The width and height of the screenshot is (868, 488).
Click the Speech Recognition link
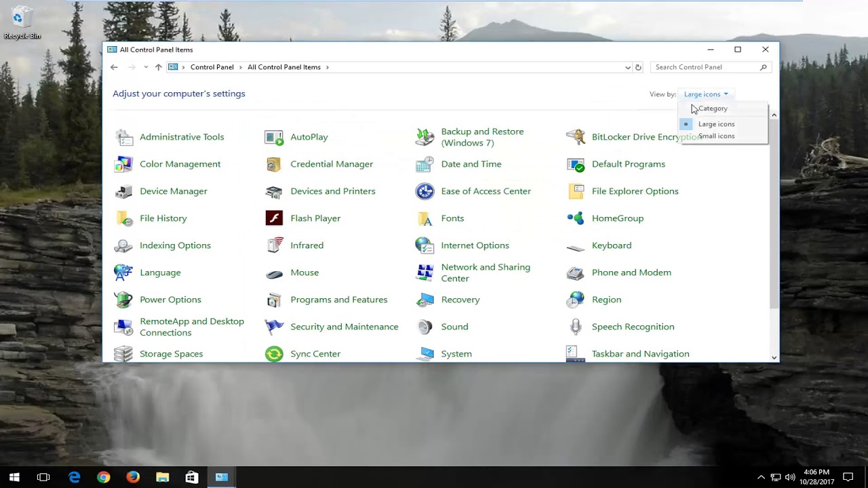(633, 327)
